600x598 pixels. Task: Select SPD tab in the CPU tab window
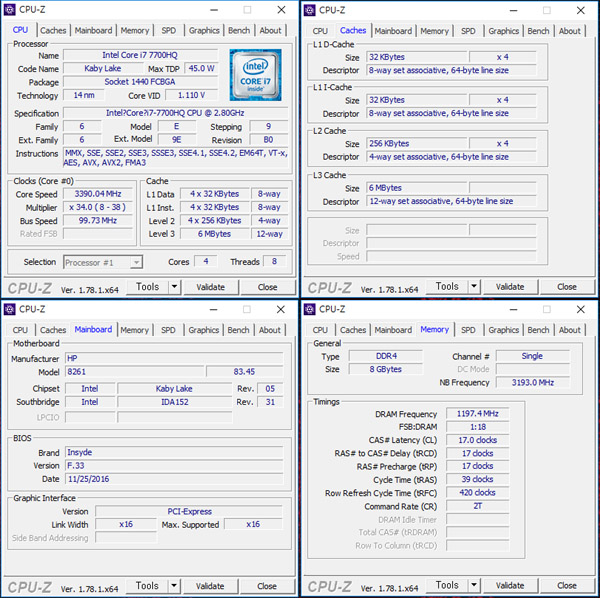[x=169, y=30]
